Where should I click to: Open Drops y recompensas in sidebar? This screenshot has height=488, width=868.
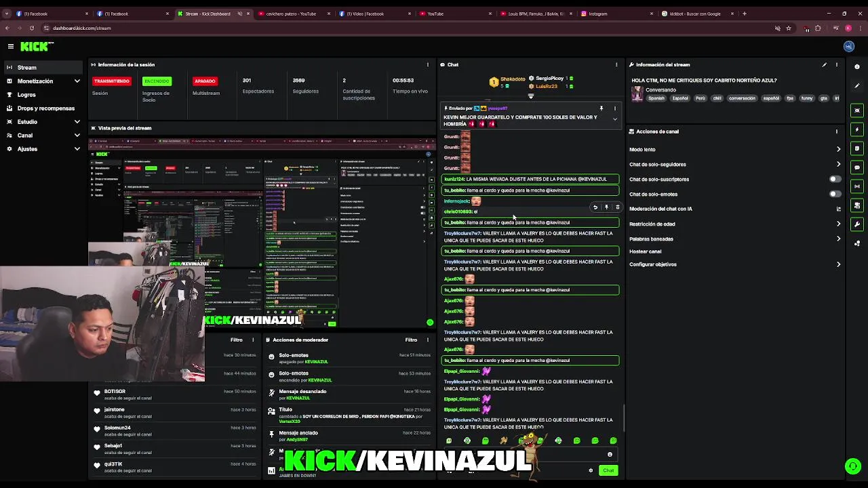pos(44,108)
